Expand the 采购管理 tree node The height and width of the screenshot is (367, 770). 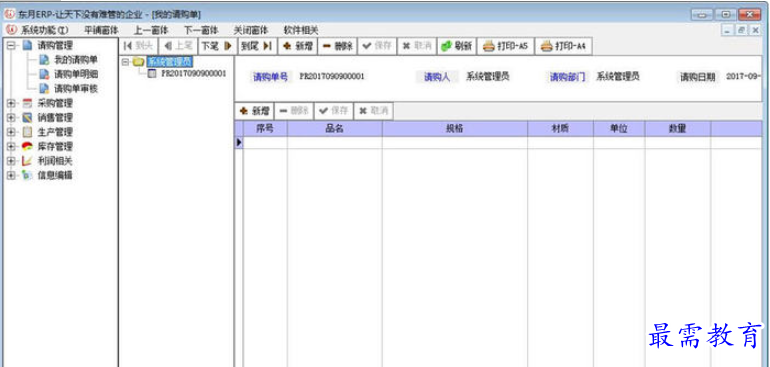pos(11,103)
